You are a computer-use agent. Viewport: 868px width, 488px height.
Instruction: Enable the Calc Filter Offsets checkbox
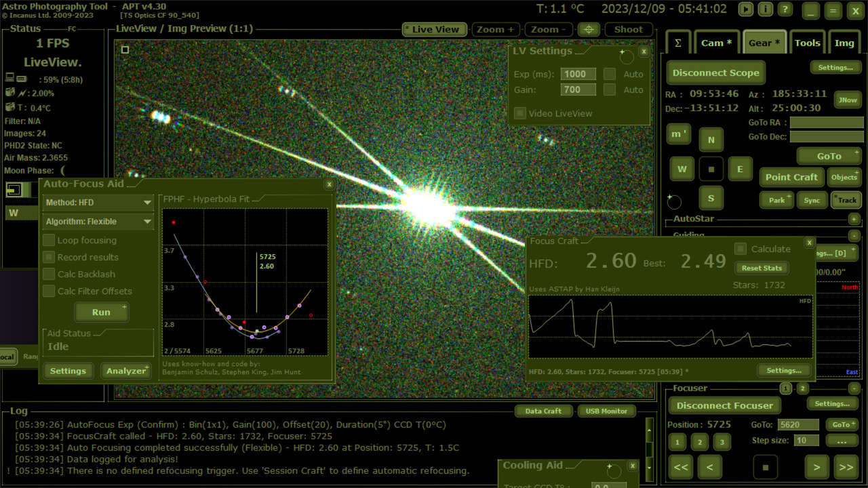[49, 291]
